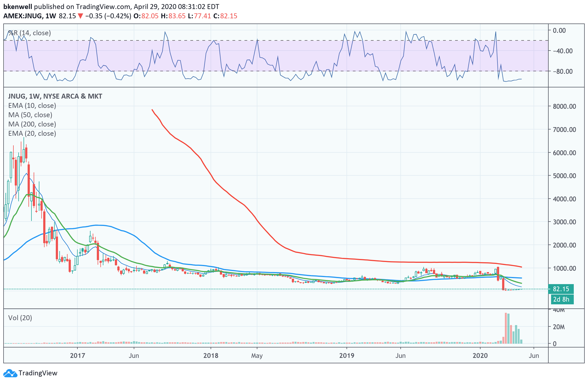
Task: Click the 2019 time axis marker
Action: 347,356
